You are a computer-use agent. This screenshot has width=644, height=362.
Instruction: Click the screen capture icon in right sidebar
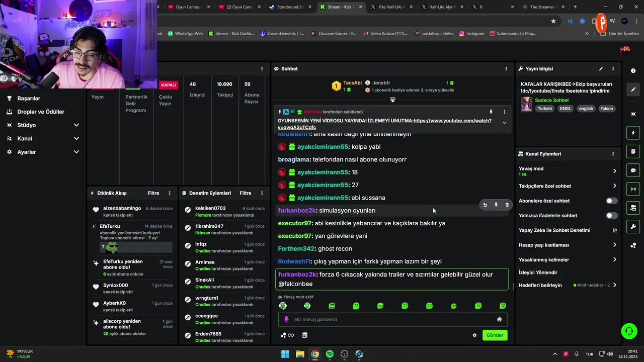pyautogui.click(x=633, y=114)
